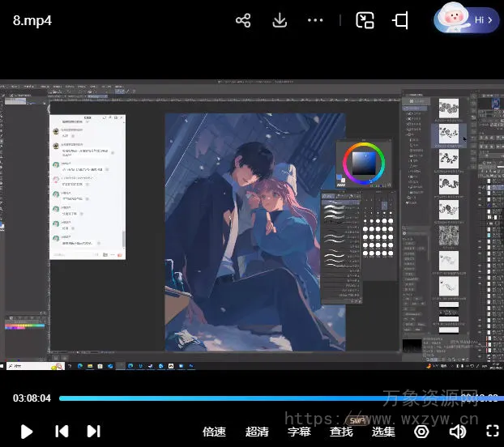Image resolution: width=504 pixels, height=447 pixels.
Task: Open the Hi assistant avatar button
Action: [466, 19]
